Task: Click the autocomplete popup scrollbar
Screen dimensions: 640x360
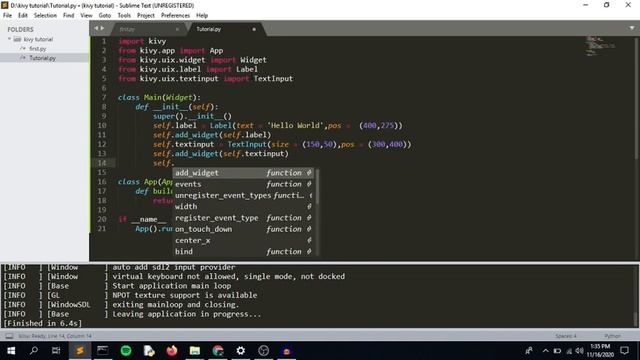Action: coord(317,186)
